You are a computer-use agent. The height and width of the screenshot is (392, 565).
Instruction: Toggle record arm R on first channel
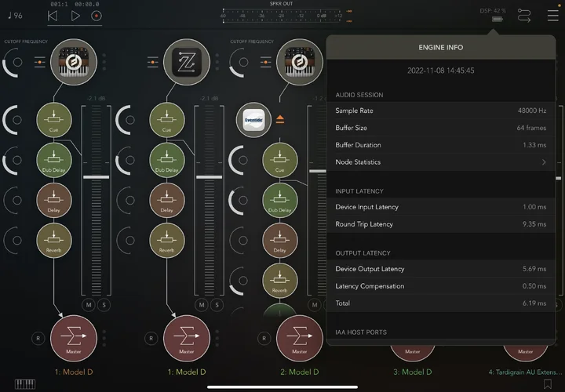[37, 339]
